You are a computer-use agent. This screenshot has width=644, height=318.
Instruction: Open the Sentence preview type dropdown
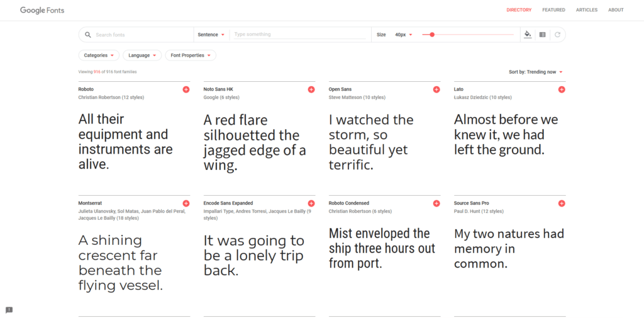211,35
